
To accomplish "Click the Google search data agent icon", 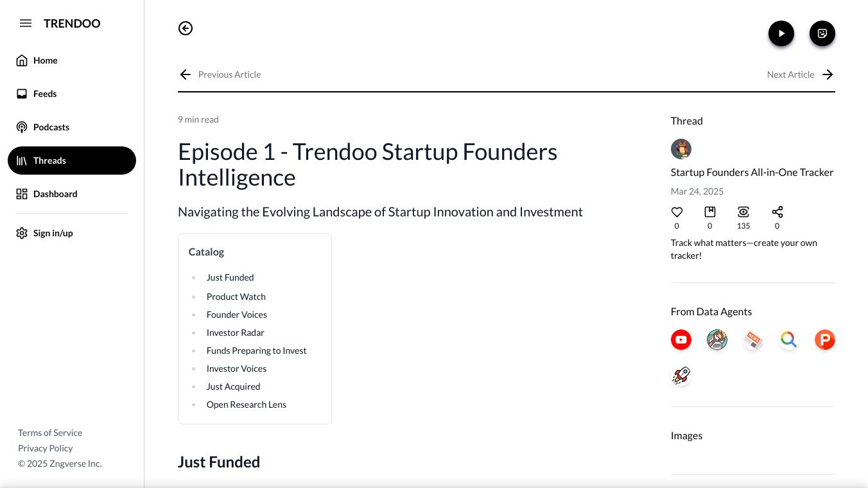I will point(788,340).
